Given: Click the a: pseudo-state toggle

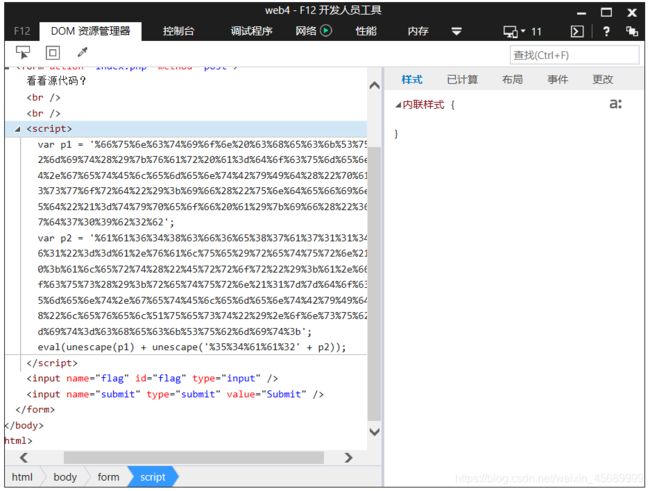Looking at the screenshot, I should click(x=616, y=104).
